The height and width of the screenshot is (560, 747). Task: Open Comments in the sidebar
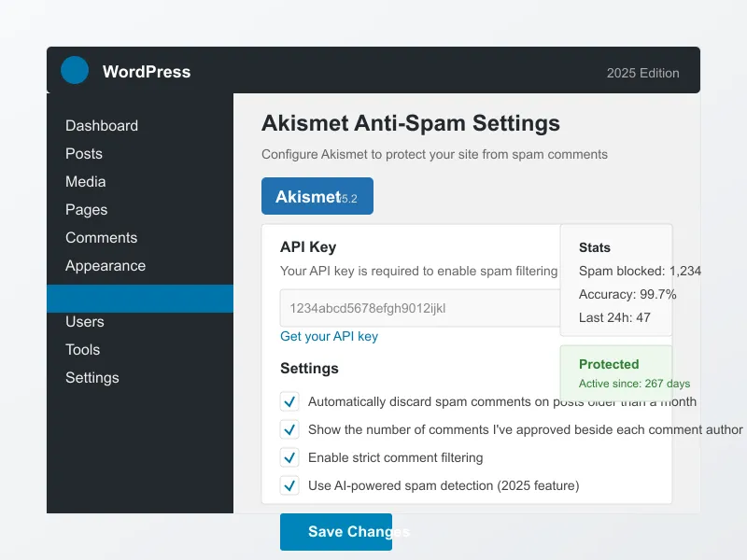(x=102, y=238)
